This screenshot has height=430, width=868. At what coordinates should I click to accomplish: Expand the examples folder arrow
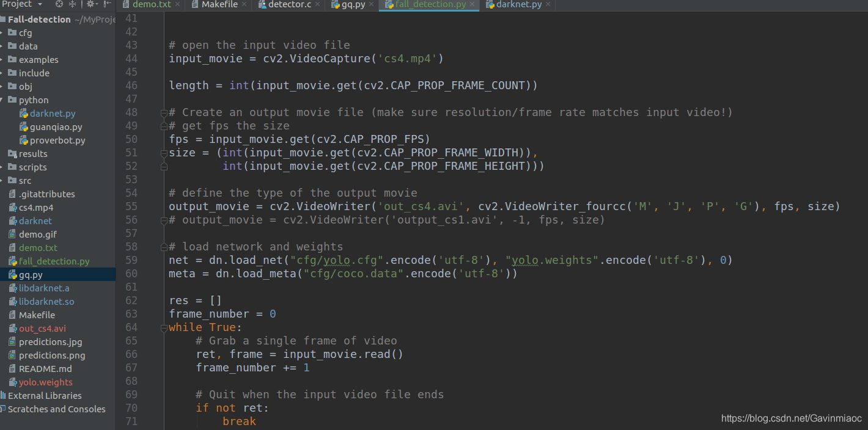click(x=2, y=60)
